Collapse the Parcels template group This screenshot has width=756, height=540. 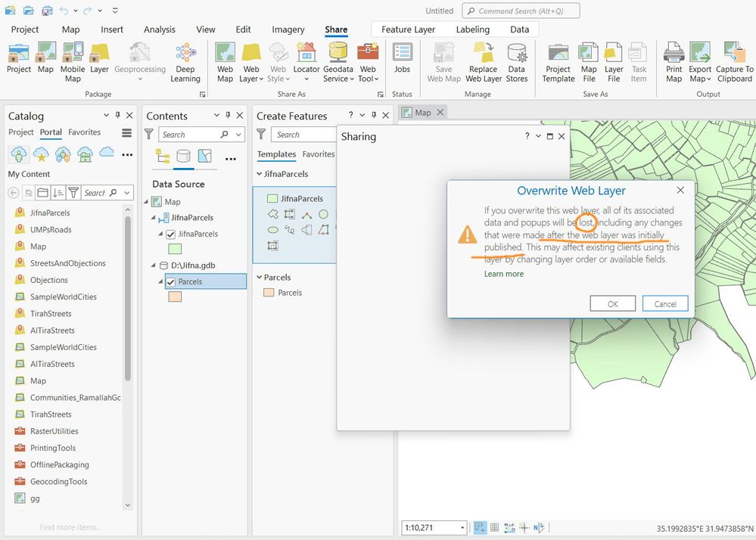tap(260, 277)
